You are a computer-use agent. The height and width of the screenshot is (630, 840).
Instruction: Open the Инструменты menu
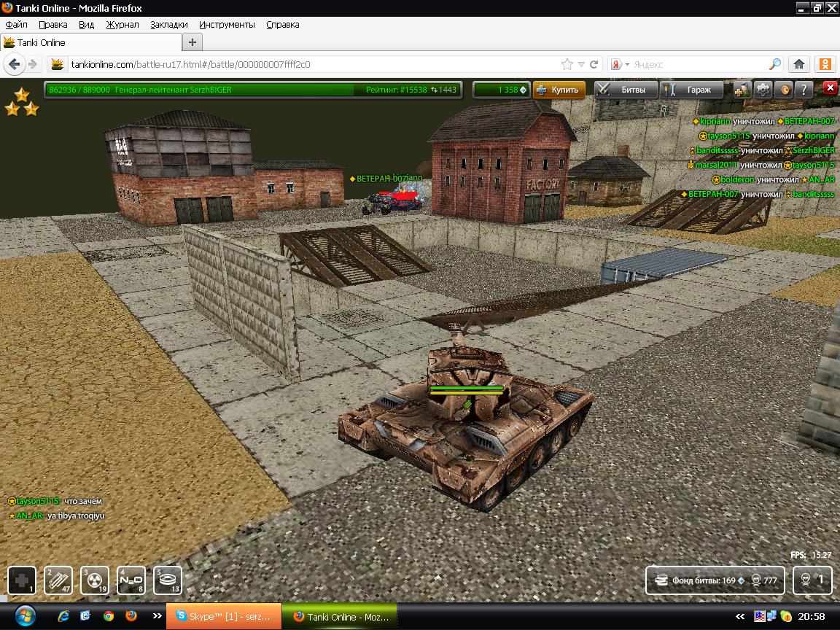tap(227, 25)
